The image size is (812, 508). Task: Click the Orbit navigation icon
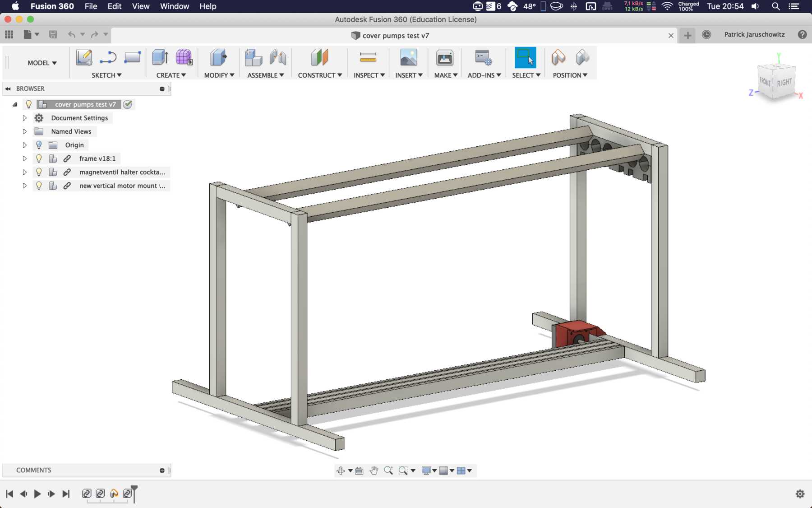pyautogui.click(x=341, y=471)
